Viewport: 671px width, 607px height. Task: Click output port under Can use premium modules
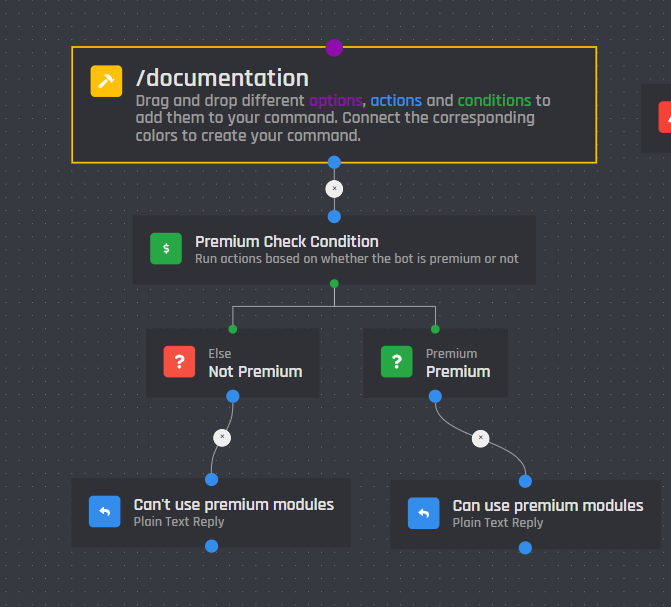(x=525, y=547)
